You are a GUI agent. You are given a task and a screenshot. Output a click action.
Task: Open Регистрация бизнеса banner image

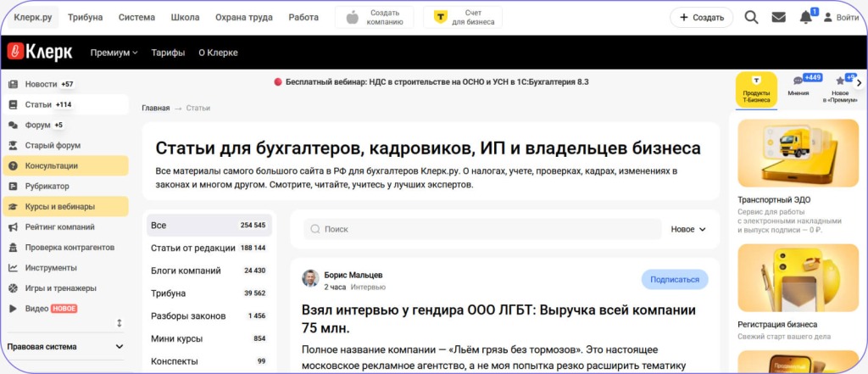pyautogui.click(x=798, y=278)
